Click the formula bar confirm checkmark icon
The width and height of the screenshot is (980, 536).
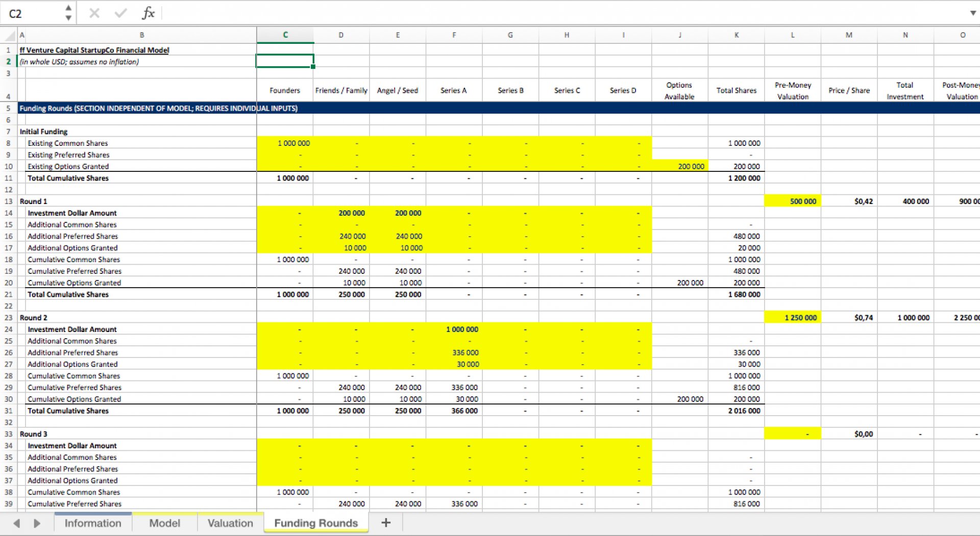click(x=121, y=13)
